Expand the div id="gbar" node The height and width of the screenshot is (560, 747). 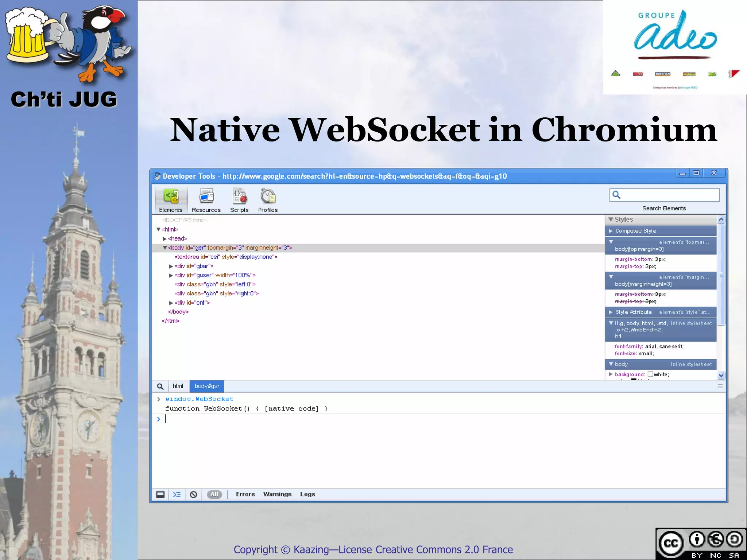click(171, 267)
